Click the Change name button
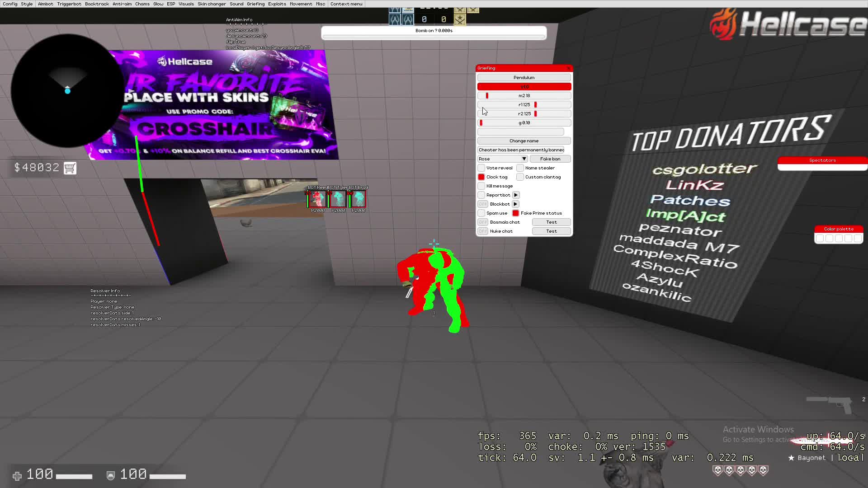Viewport: 868px width, 488px height. coord(524,141)
